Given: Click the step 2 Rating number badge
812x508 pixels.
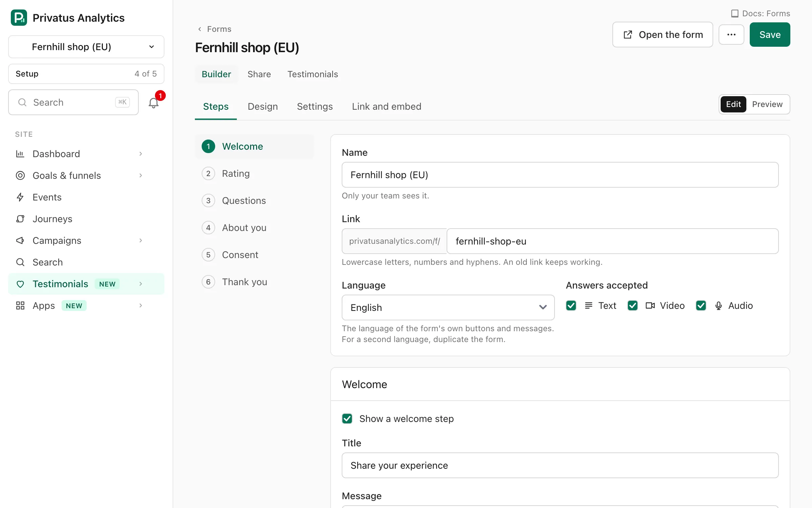Looking at the screenshot, I should click(x=208, y=173).
